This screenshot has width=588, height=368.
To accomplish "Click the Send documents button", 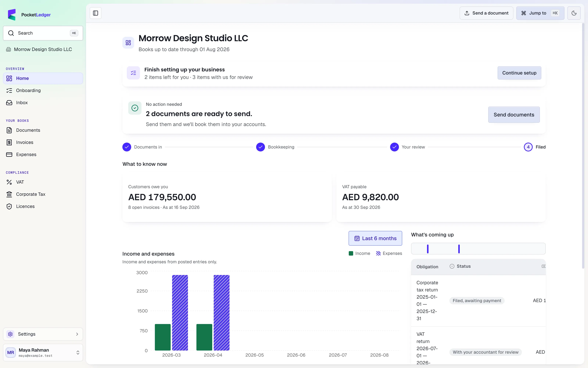I will point(514,115).
